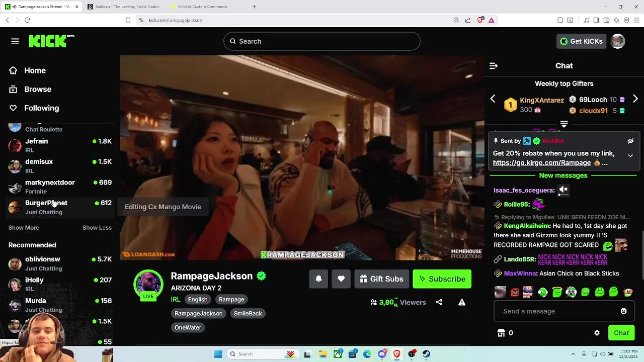
Task: Open the user profile avatar menu
Action: [x=617, y=41]
